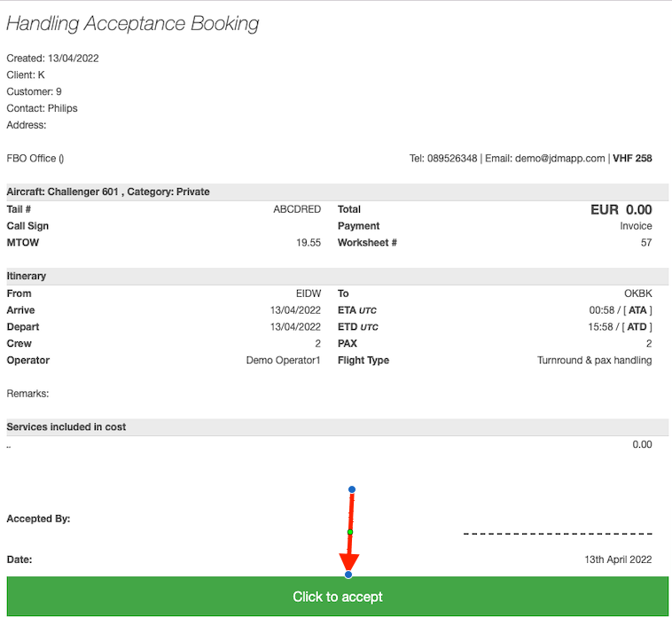Click the Handling Acceptance Booking title
672x618 pixels.
[x=133, y=24]
